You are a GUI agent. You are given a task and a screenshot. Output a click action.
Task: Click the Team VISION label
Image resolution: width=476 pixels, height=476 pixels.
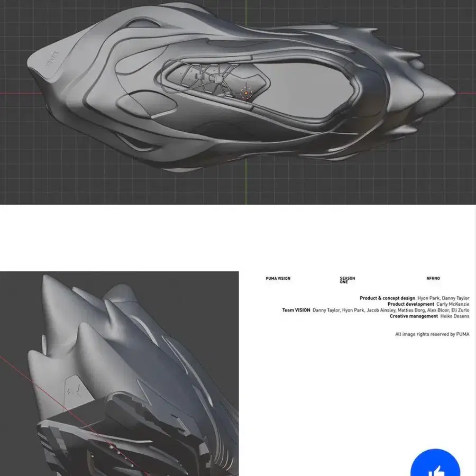[296, 310]
